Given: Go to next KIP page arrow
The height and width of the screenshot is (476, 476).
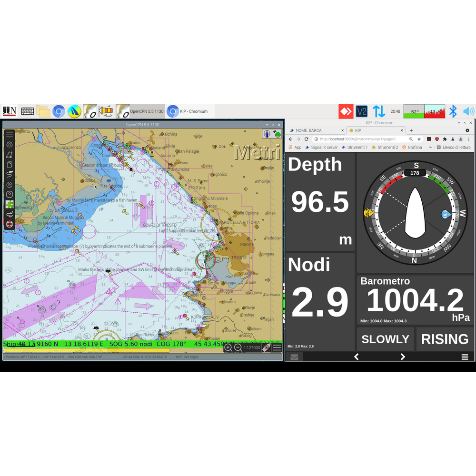Looking at the screenshot, I should coord(403,357).
